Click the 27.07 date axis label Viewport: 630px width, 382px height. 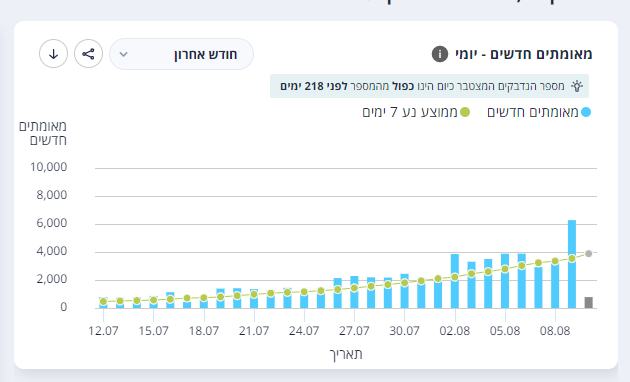354,331
